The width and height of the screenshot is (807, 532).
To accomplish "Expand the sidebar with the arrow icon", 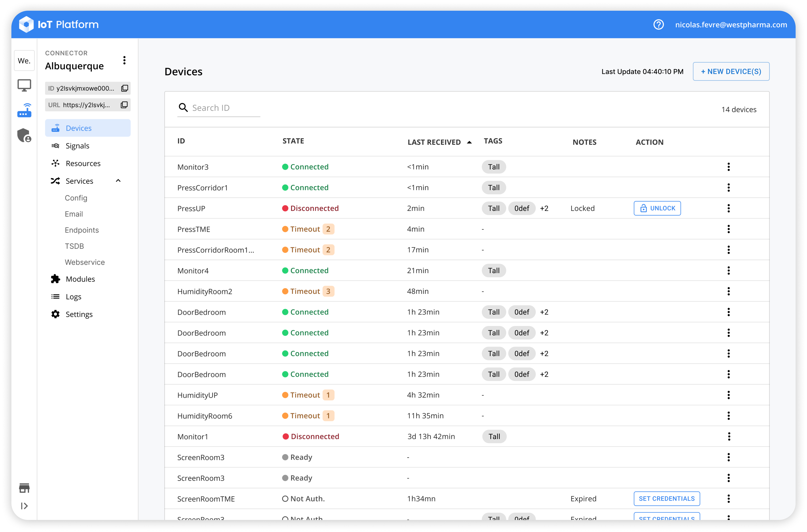I will (x=24, y=506).
